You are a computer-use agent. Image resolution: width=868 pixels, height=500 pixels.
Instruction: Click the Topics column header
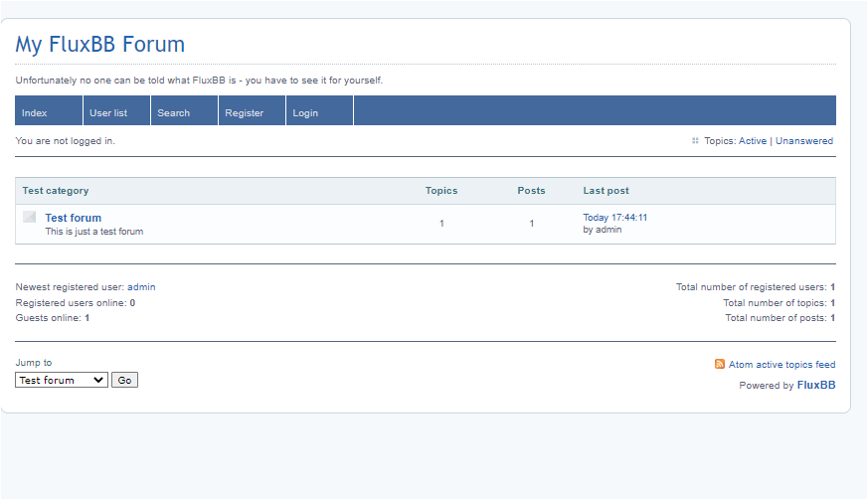441,191
